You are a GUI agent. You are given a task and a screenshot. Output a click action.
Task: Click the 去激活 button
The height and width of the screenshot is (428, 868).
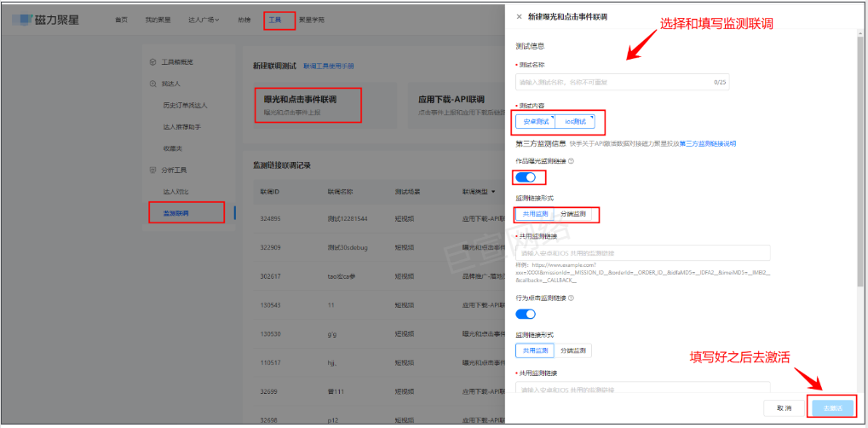[x=832, y=408]
